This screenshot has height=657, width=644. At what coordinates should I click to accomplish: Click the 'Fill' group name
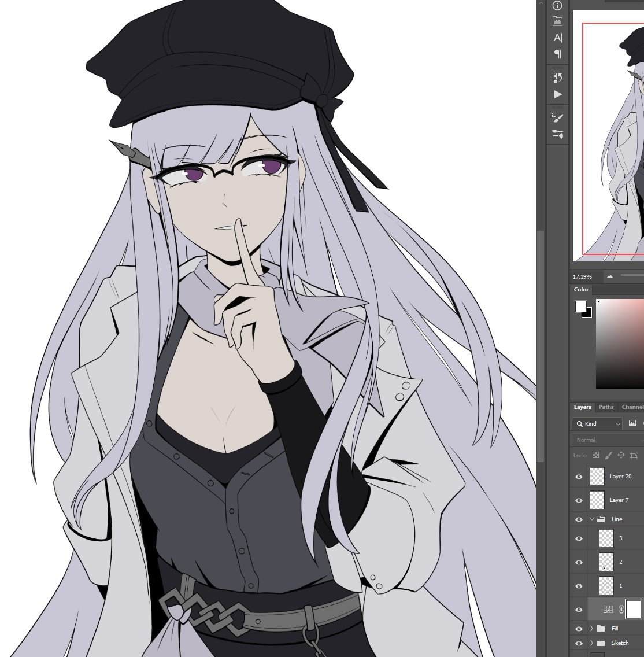[x=615, y=628]
